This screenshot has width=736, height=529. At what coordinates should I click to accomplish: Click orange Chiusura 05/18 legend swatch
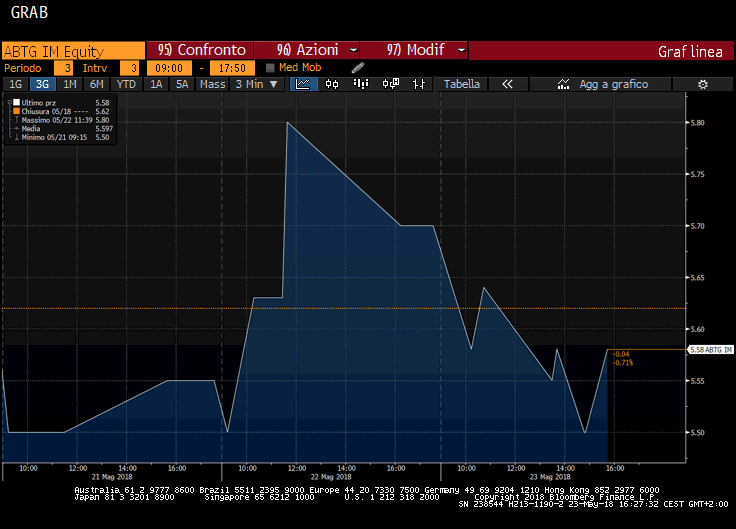point(16,111)
